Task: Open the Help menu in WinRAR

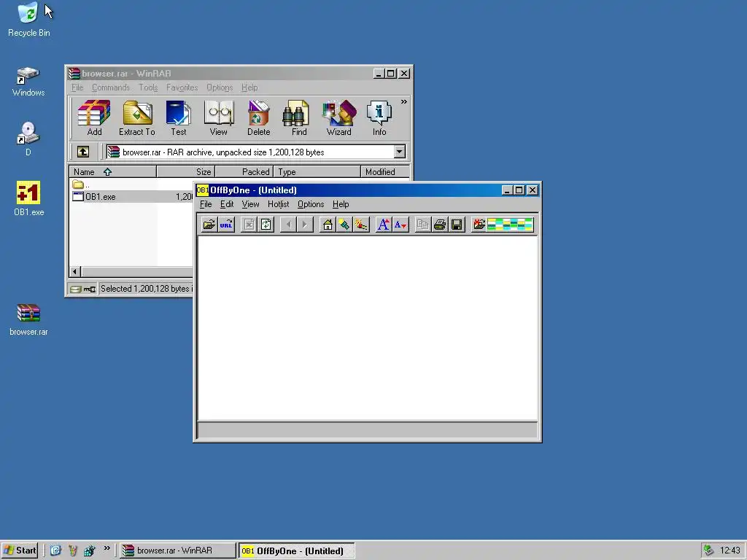Action: [249, 87]
